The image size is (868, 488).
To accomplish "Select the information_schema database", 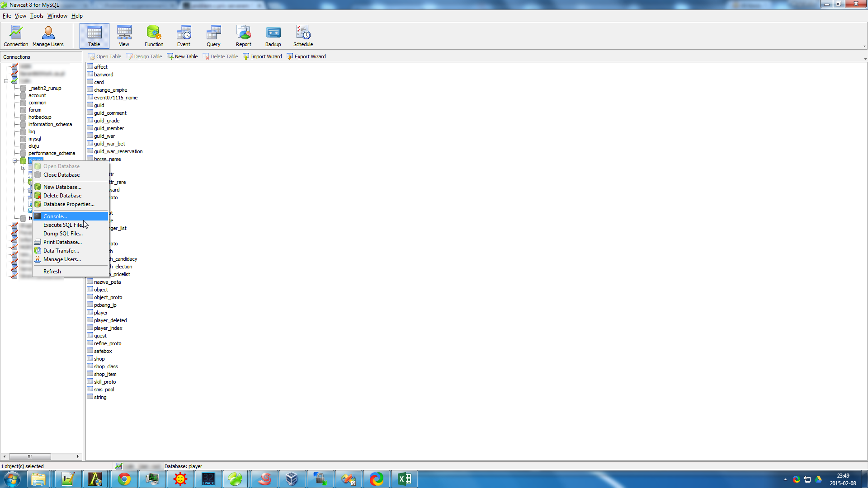I will pos(50,124).
